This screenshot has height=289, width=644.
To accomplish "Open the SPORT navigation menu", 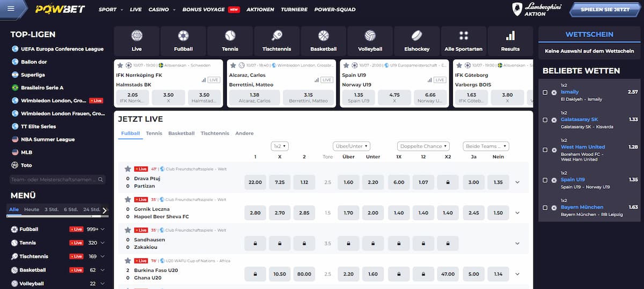I will click(x=111, y=10).
